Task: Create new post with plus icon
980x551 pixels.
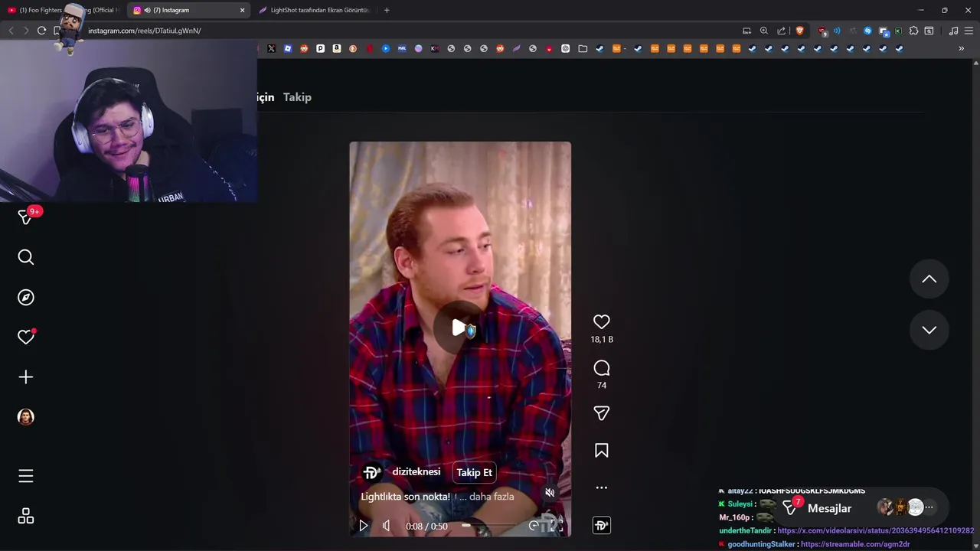Action: click(26, 377)
